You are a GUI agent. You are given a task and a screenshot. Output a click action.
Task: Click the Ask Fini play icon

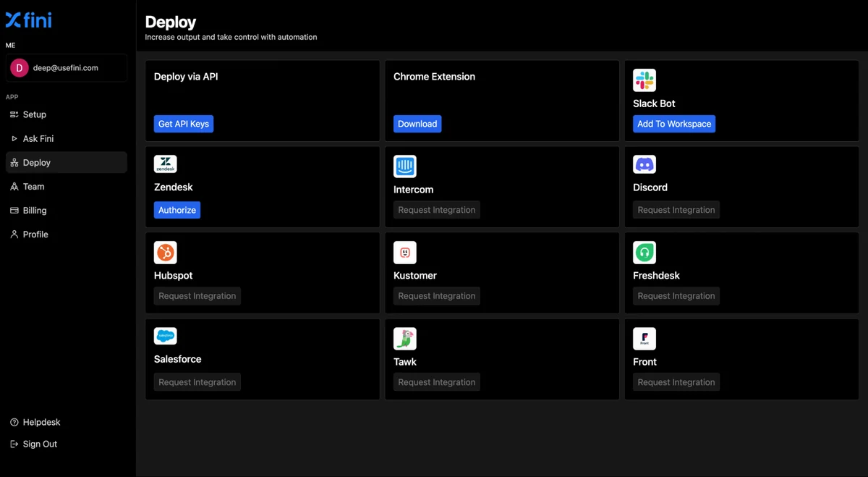coord(14,138)
